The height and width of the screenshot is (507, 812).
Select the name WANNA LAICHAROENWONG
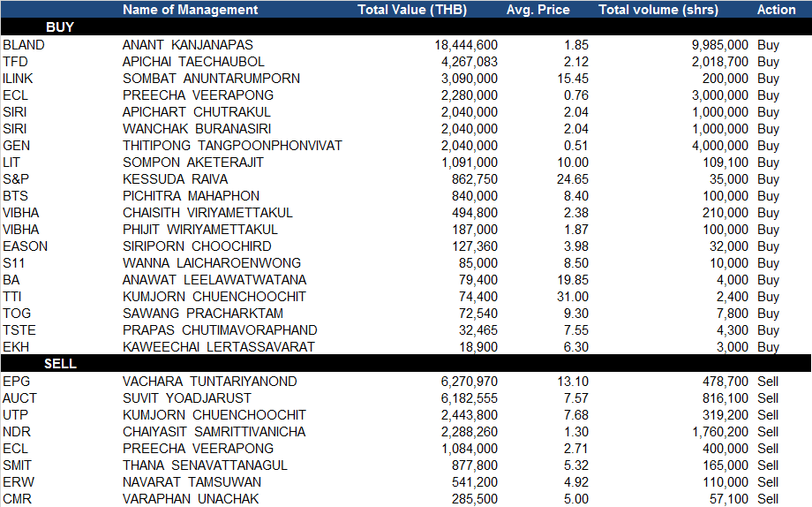[211, 263]
